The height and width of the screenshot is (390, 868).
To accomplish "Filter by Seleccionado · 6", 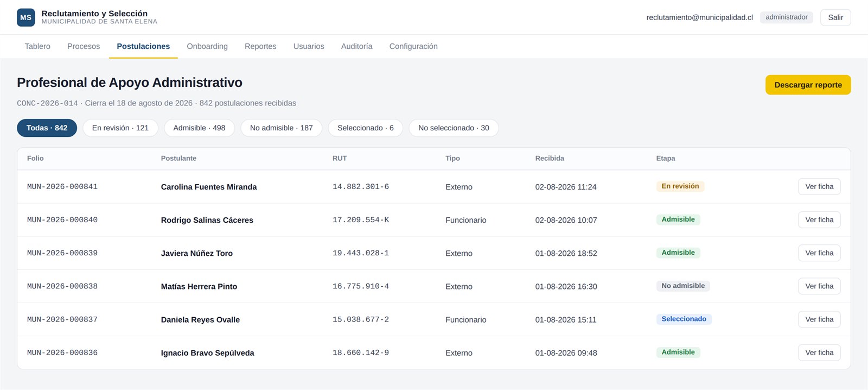I will click(366, 128).
